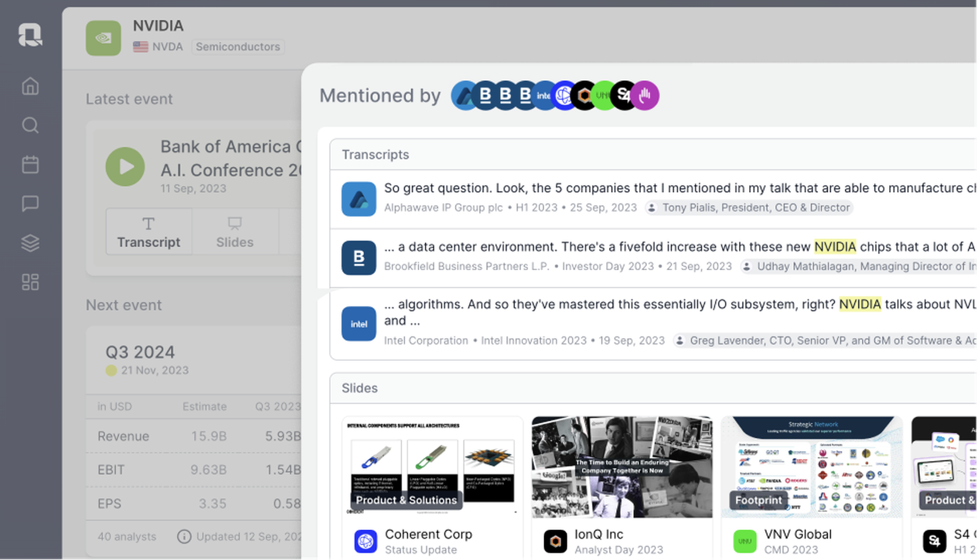Open the Calendar sidebar icon

[30, 164]
